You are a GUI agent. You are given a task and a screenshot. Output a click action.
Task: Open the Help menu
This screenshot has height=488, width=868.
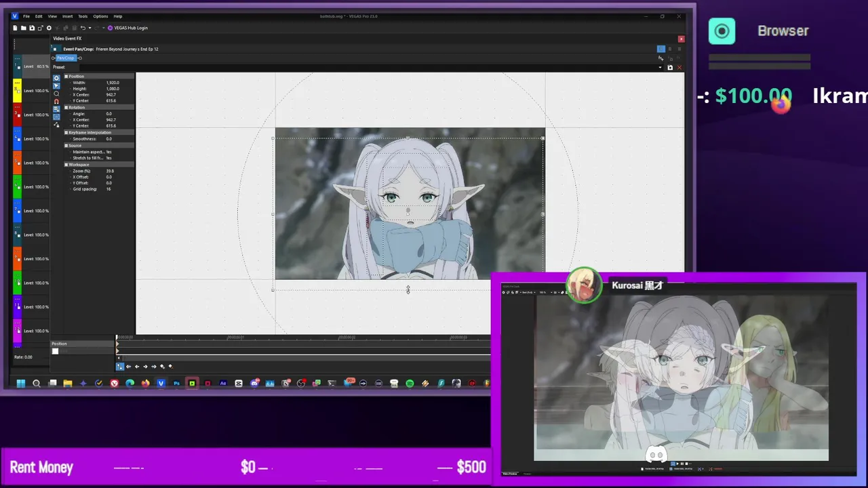point(118,16)
